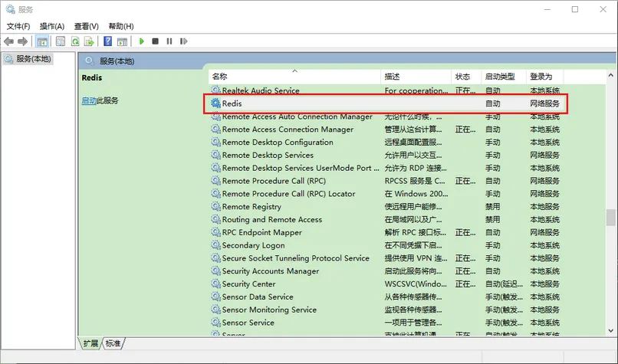Sort services by the 名称 column header
This screenshot has height=364, width=618.
[220, 77]
